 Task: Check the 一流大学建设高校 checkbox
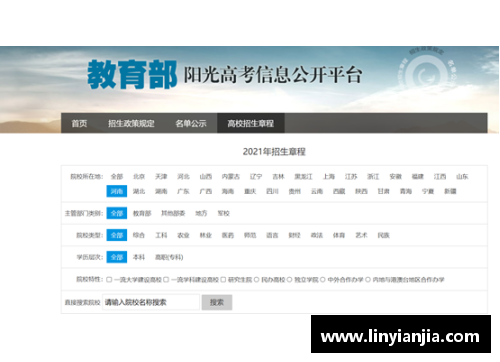click(109, 280)
